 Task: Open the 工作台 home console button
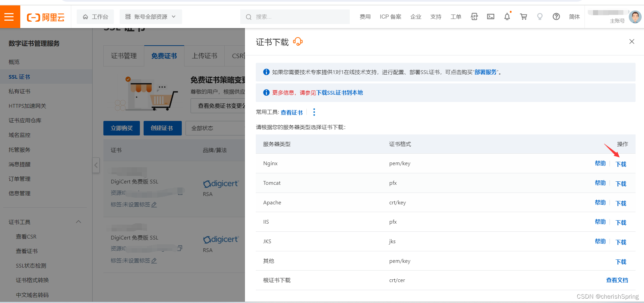95,17
